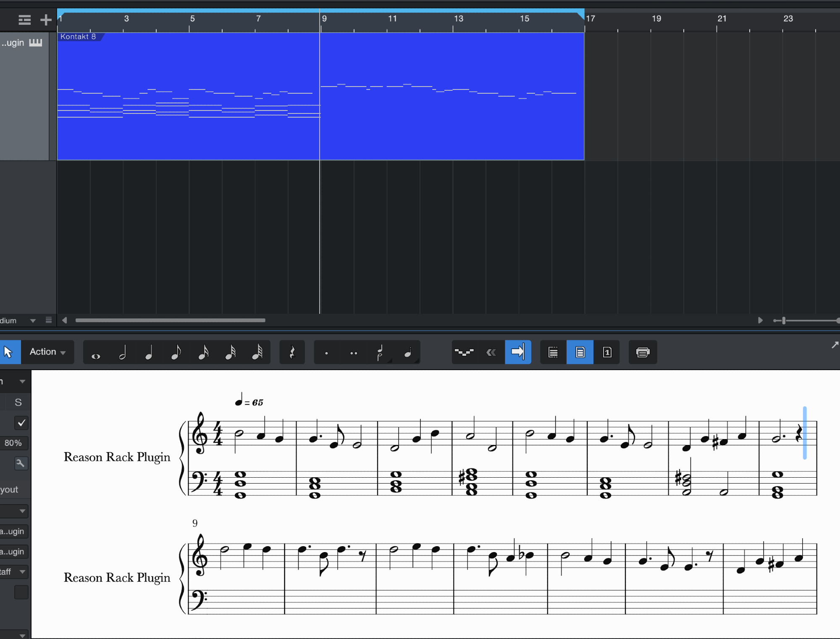
Task: Select the S tab in side panel
Action: pyautogui.click(x=18, y=402)
